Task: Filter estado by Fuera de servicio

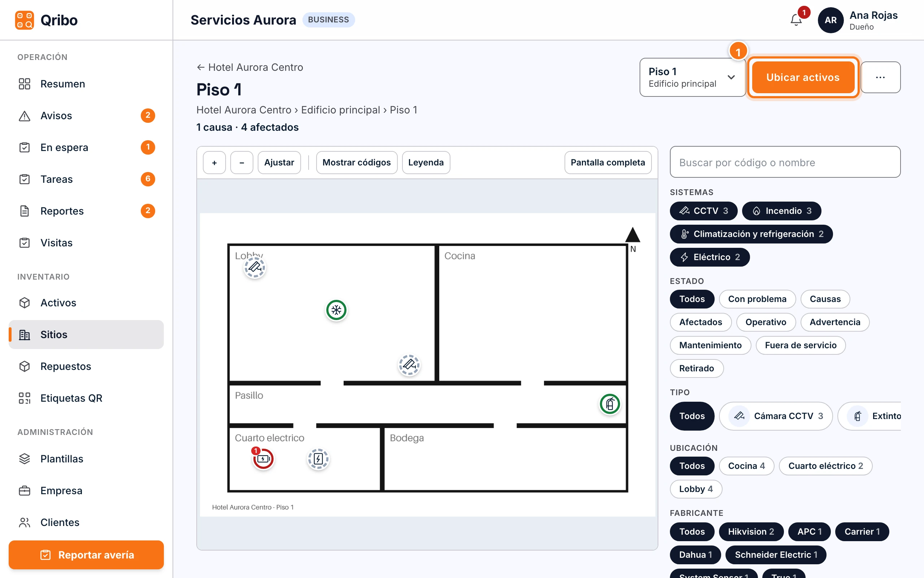Action: click(x=800, y=345)
